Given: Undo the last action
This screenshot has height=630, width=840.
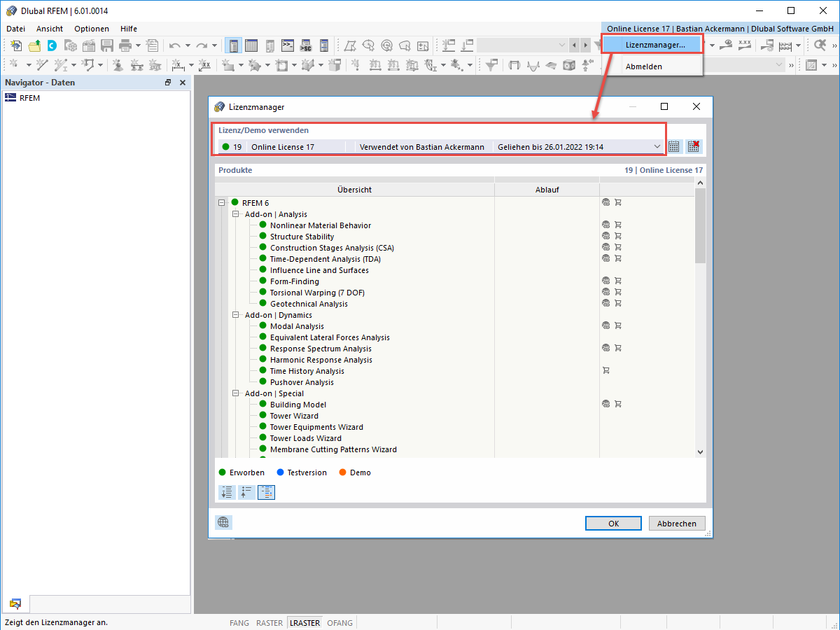Looking at the screenshot, I should (x=174, y=45).
